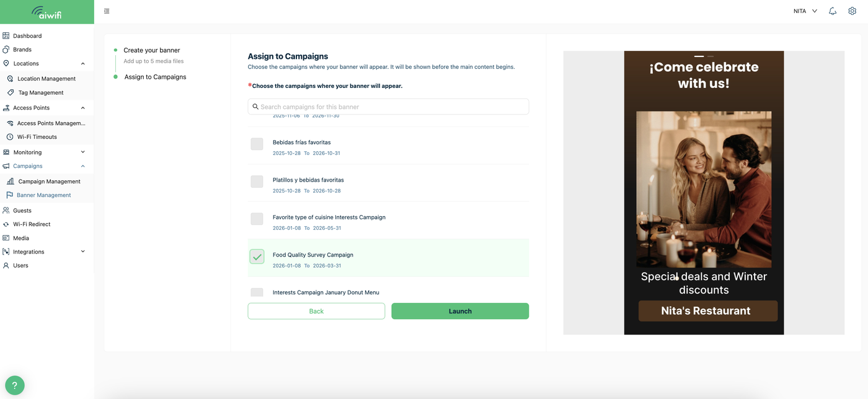The height and width of the screenshot is (399, 868).
Task: Uncheck the Food Quality Survey Campaign checkbox
Action: click(257, 256)
